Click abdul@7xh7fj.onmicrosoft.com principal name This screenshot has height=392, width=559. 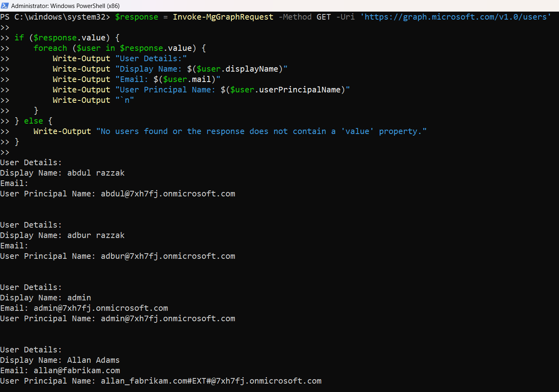tap(168, 193)
